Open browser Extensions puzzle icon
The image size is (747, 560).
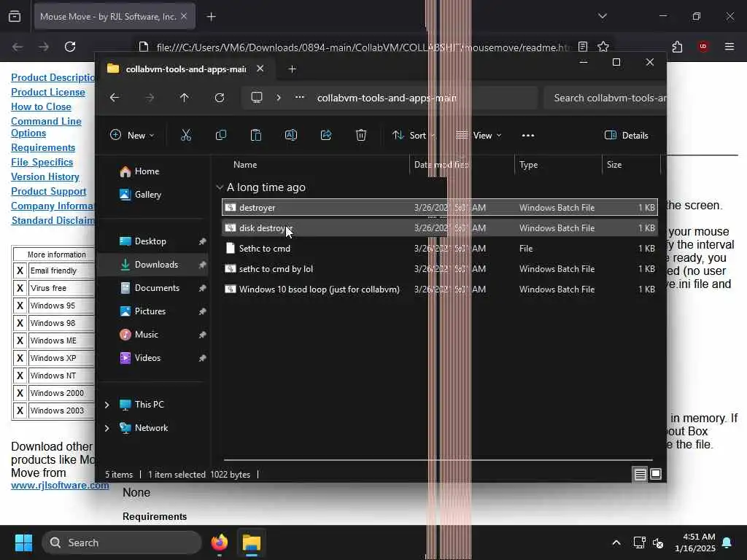tap(677, 47)
